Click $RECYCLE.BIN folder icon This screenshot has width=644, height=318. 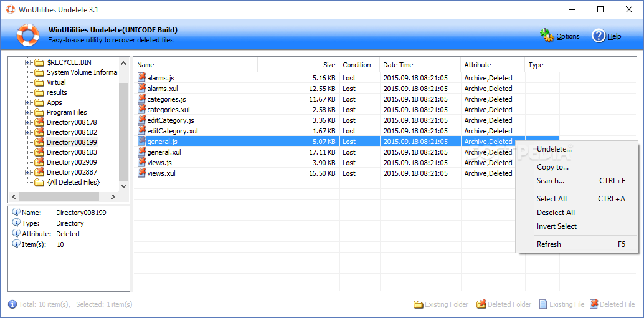pyautogui.click(x=39, y=62)
